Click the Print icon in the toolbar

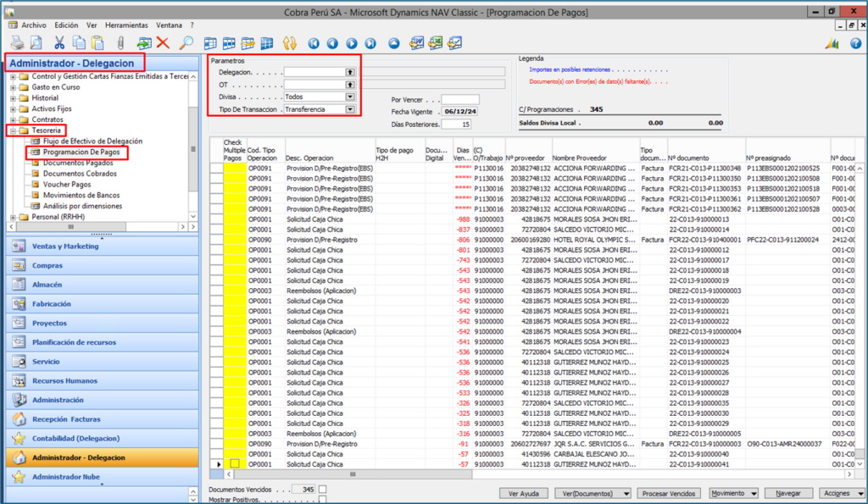[18, 42]
